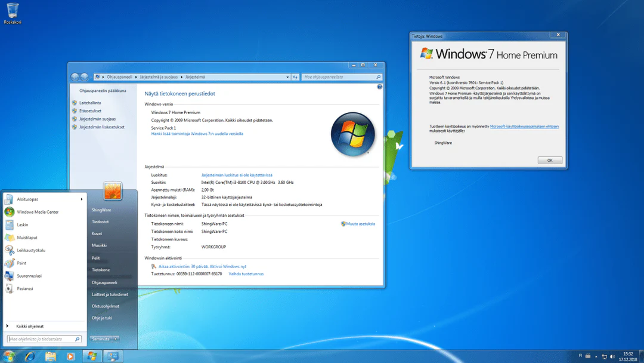Start Windows Media Center from the Start menu

(x=36, y=212)
